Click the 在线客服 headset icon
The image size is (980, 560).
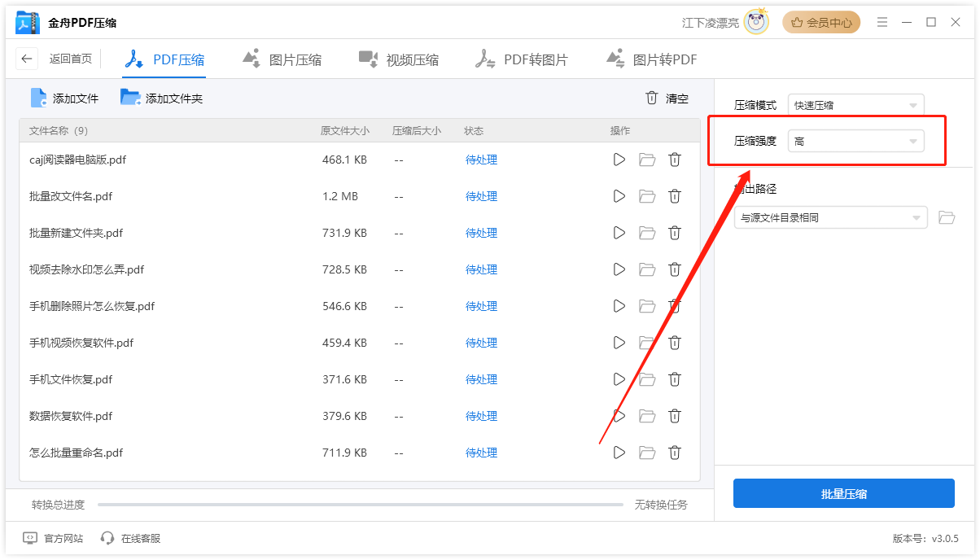pos(107,538)
